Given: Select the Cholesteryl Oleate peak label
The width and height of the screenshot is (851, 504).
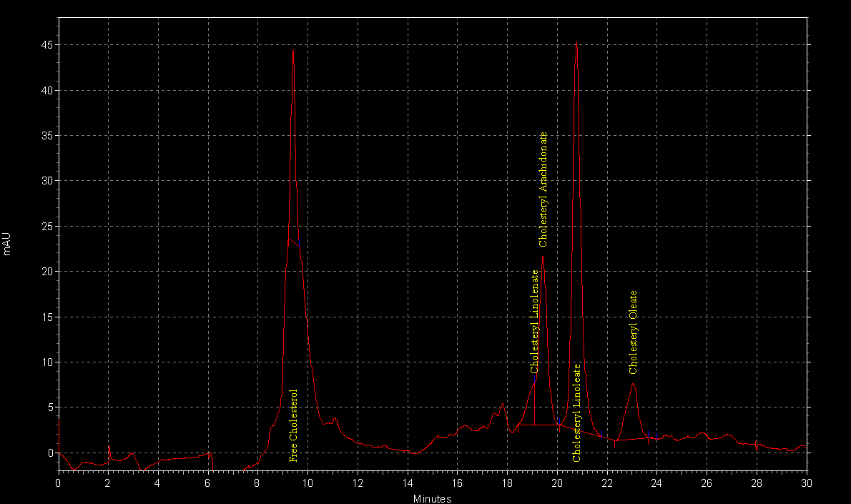Looking at the screenshot, I should (633, 332).
